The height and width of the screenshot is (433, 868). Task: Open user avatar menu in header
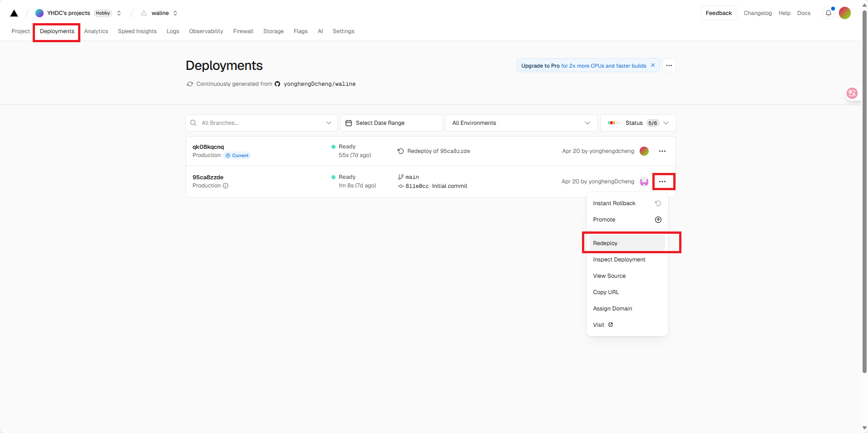(844, 13)
